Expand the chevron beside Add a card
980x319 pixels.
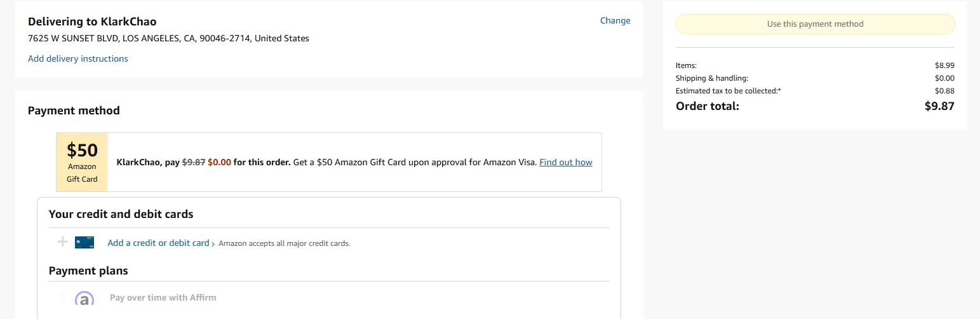tap(213, 243)
